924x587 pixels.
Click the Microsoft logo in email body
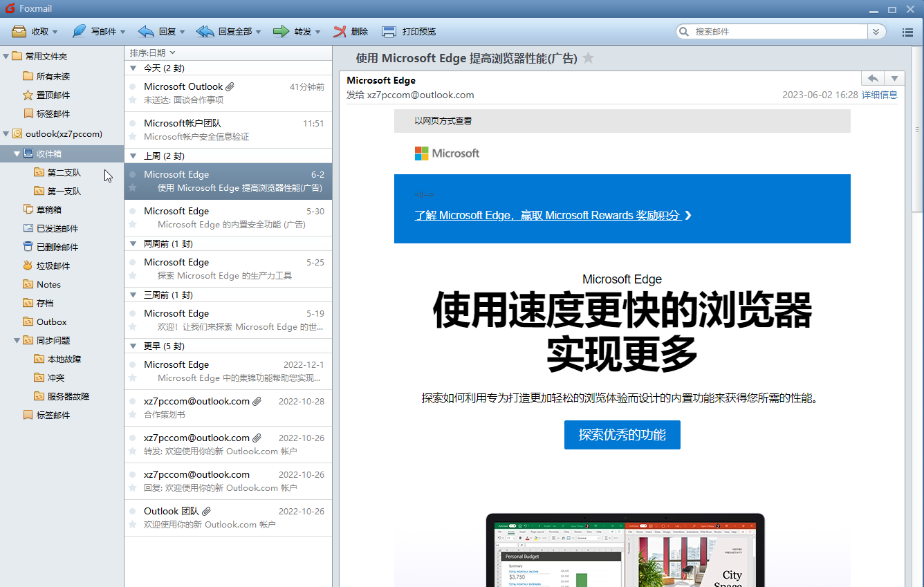(x=447, y=153)
